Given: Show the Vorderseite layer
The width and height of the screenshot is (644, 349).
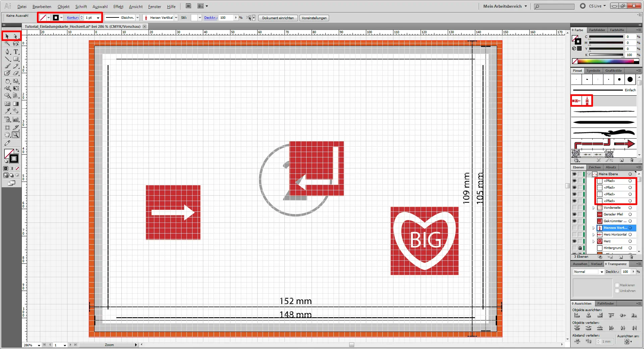Looking at the screenshot, I should pyautogui.click(x=574, y=208).
